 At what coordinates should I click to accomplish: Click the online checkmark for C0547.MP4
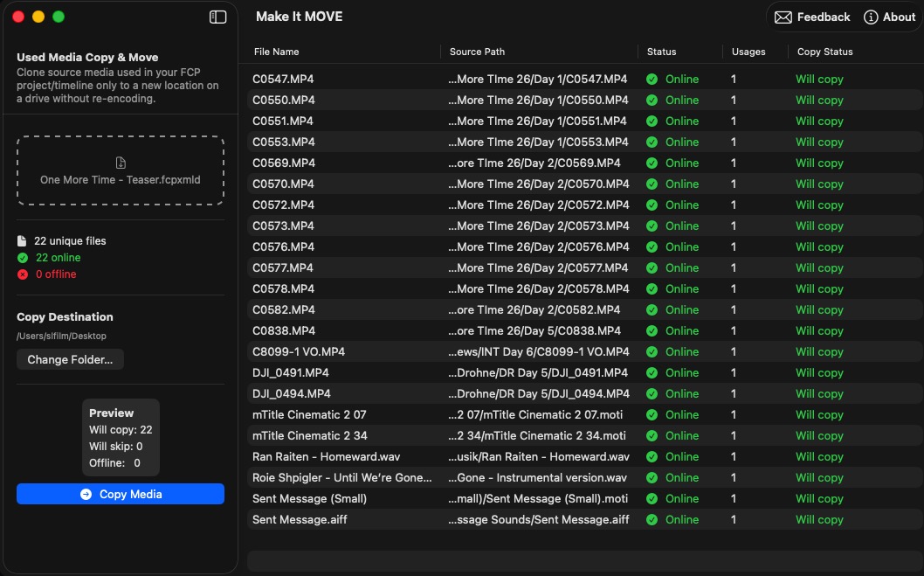(652, 79)
